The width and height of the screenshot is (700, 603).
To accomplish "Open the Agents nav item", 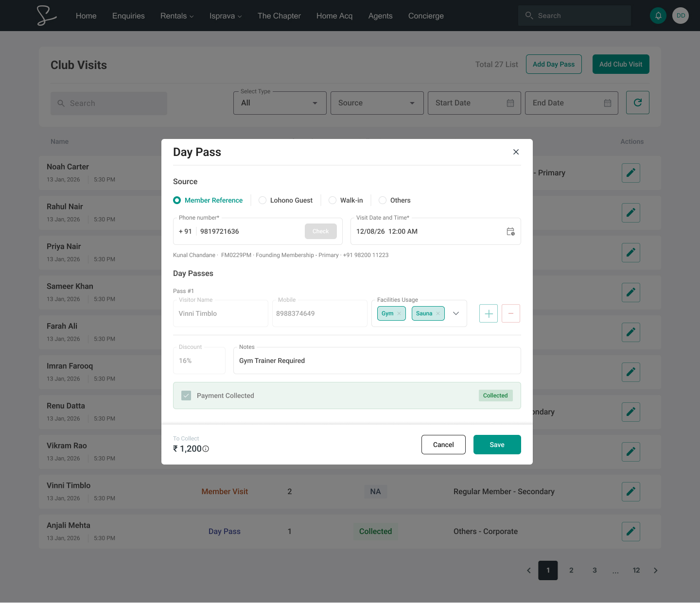I will tap(380, 16).
